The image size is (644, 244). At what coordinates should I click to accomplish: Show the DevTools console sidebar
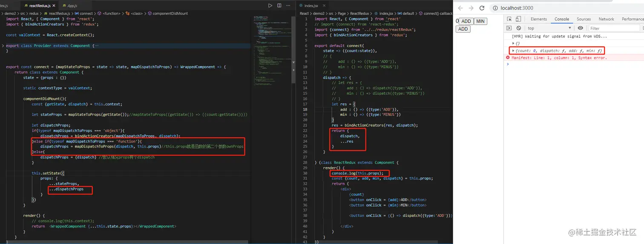(x=509, y=28)
